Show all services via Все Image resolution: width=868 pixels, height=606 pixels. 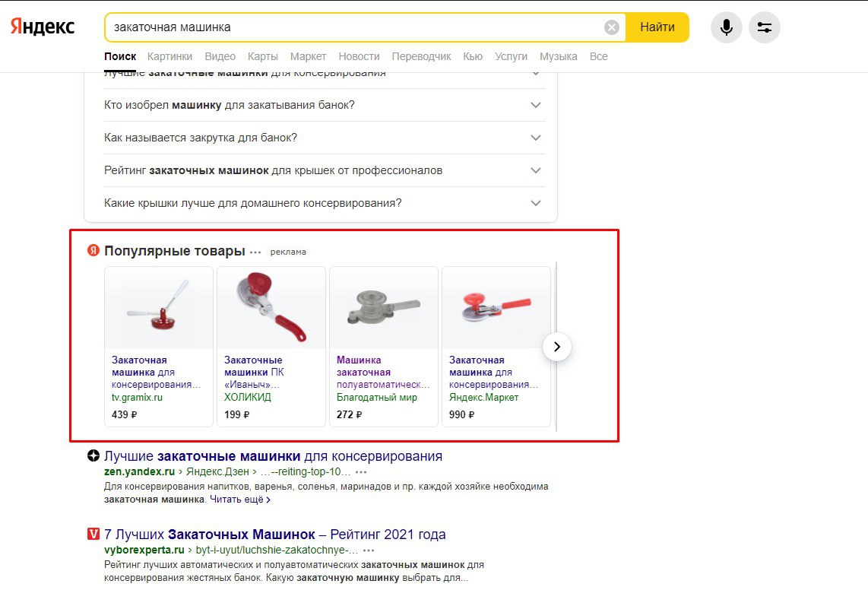[598, 56]
